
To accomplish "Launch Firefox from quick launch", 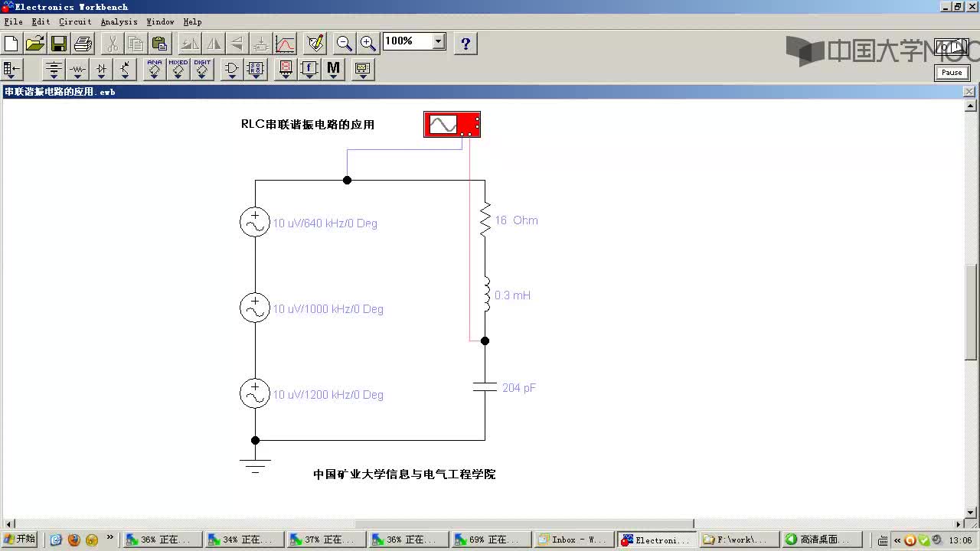I will [74, 540].
